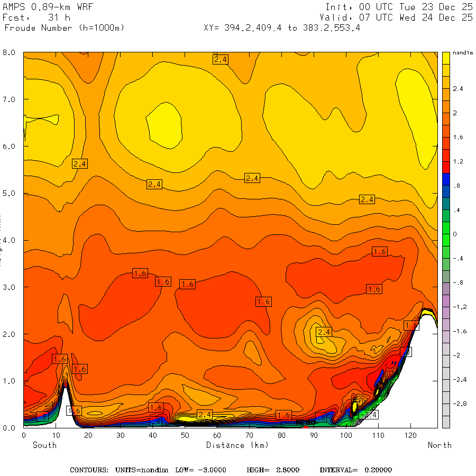
Task: Click the colorbar tick label "-2"
Action: tap(456, 355)
